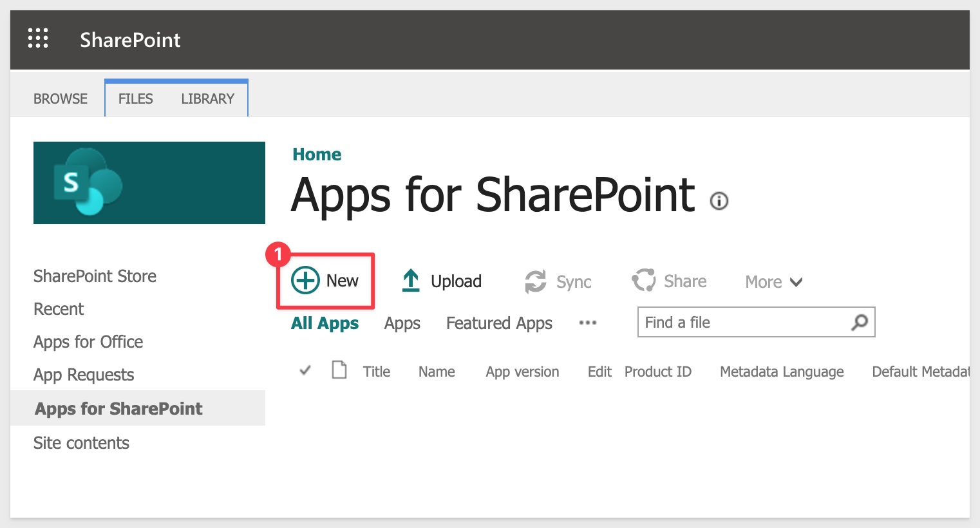This screenshot has height=528, width=980.
Task: Click the Edit column header
Action: [x=599, y=372]
